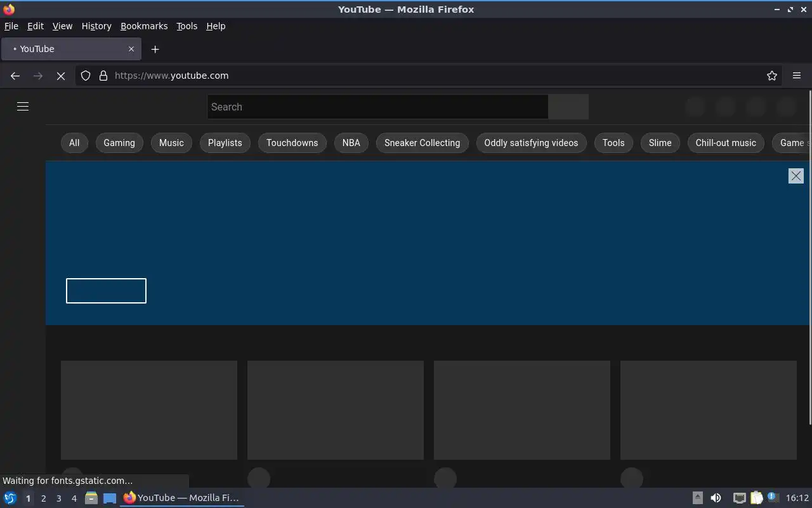Viewport: 812px width, 508px height.
Task: Select the Gaming filter chip
Action: 119,143
